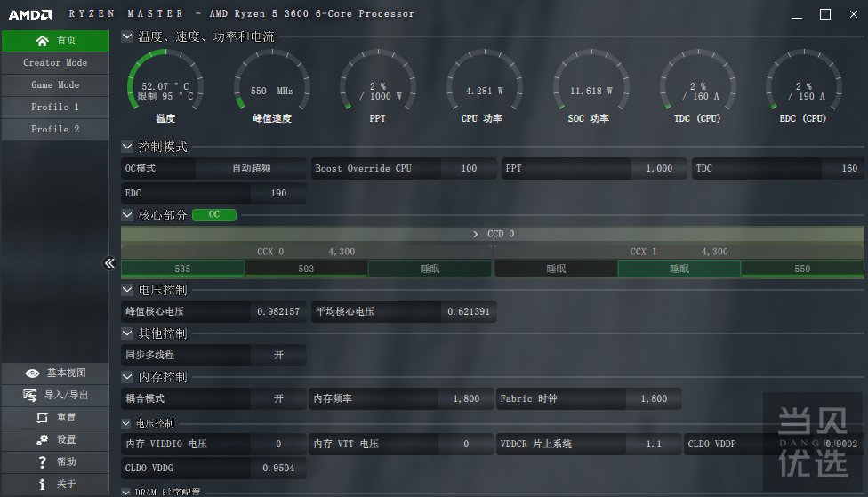Click the CPU 功率 gauge
The image size is (868, 497).
485,87
